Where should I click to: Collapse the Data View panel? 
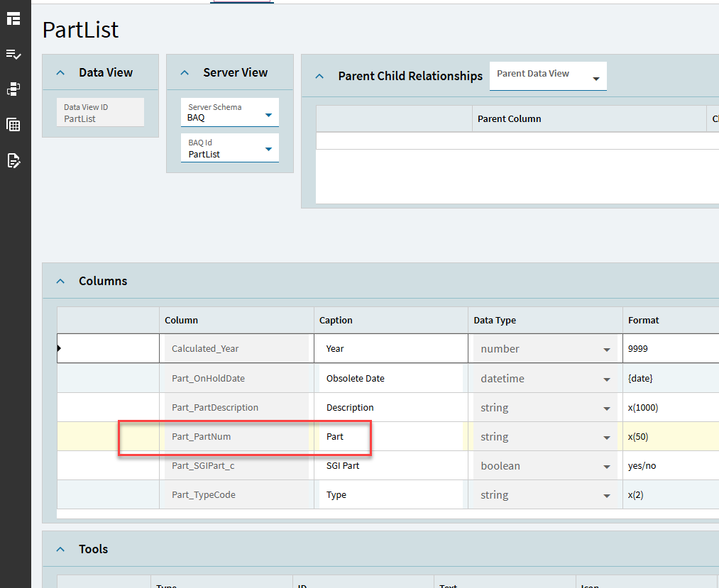click(60, 72)
